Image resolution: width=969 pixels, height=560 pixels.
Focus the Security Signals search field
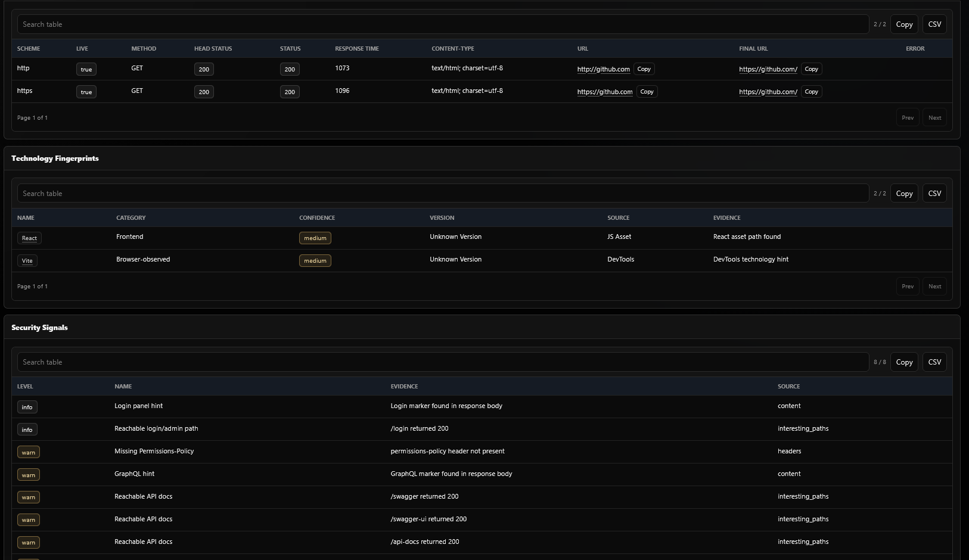pos(443,362)
